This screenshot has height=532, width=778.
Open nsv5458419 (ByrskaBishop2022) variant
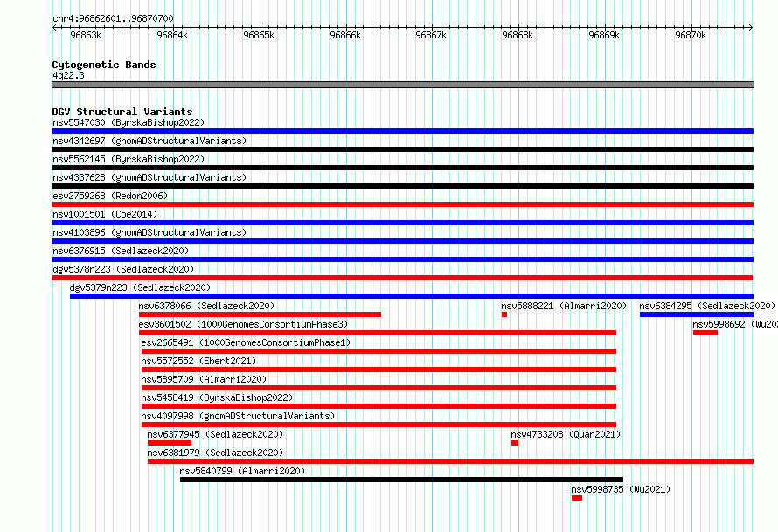pyautogui.click(x=217, y=397)
